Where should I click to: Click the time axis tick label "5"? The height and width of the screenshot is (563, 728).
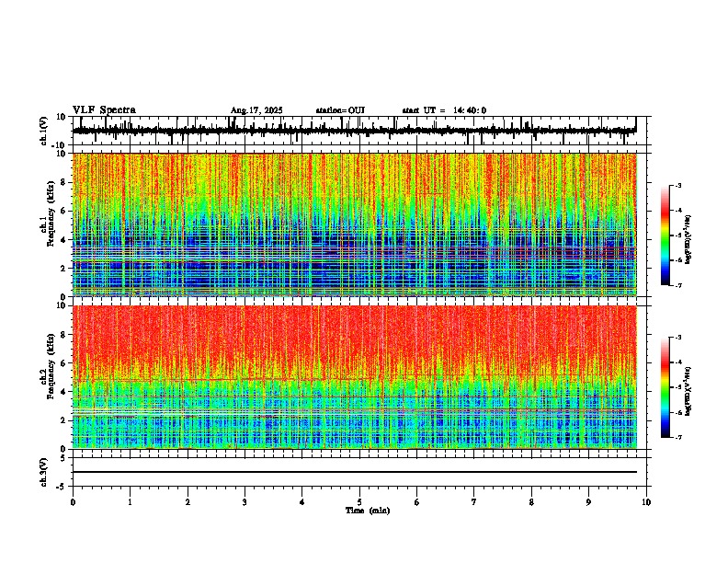(x=359, y=502)
